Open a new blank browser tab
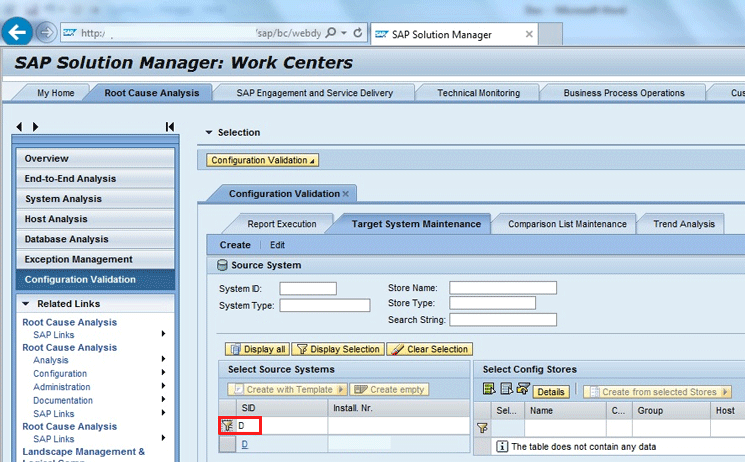The image size is (745, 462). click(551, 34)
